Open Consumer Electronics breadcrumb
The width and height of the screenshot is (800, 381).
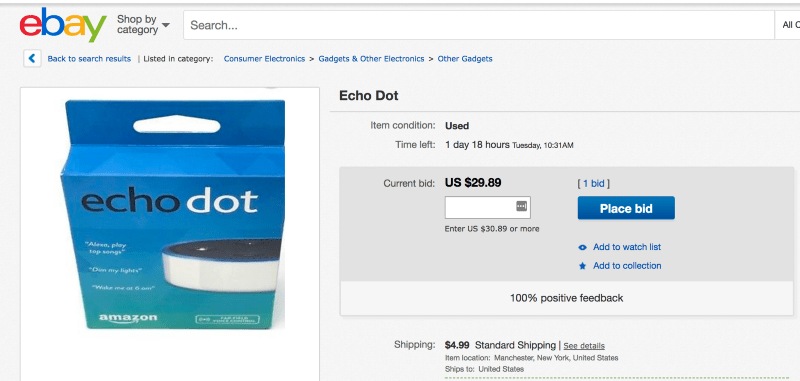pyautogui.click(x=264, y=59)
